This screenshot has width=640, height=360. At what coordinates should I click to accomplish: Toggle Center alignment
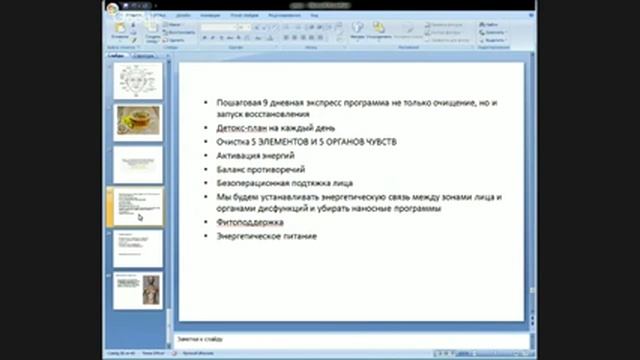pyautogui.click(x=295, y=38)
